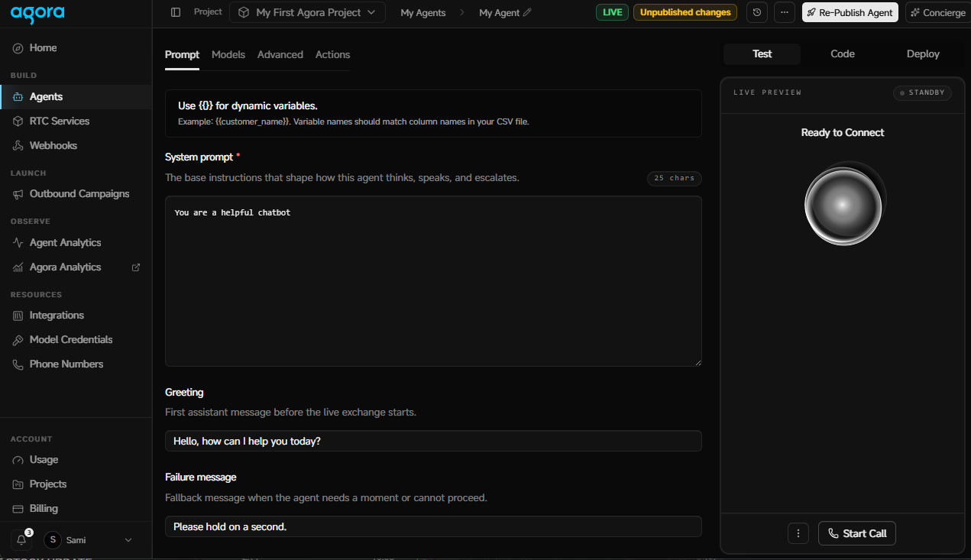Screen dimensions: 971x560
Task: Click Unpublished changes badge
Action: point(685,12)
